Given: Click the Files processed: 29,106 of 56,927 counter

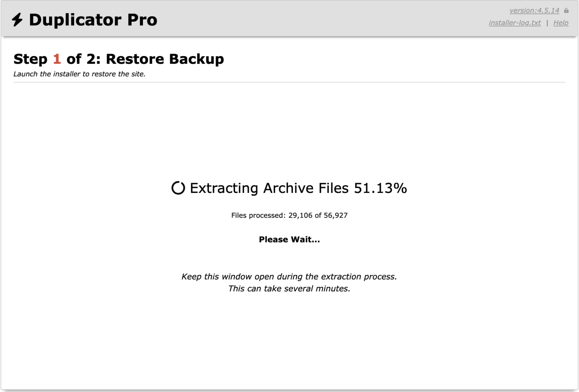Looking at the screenshot, I should [289, 215].
